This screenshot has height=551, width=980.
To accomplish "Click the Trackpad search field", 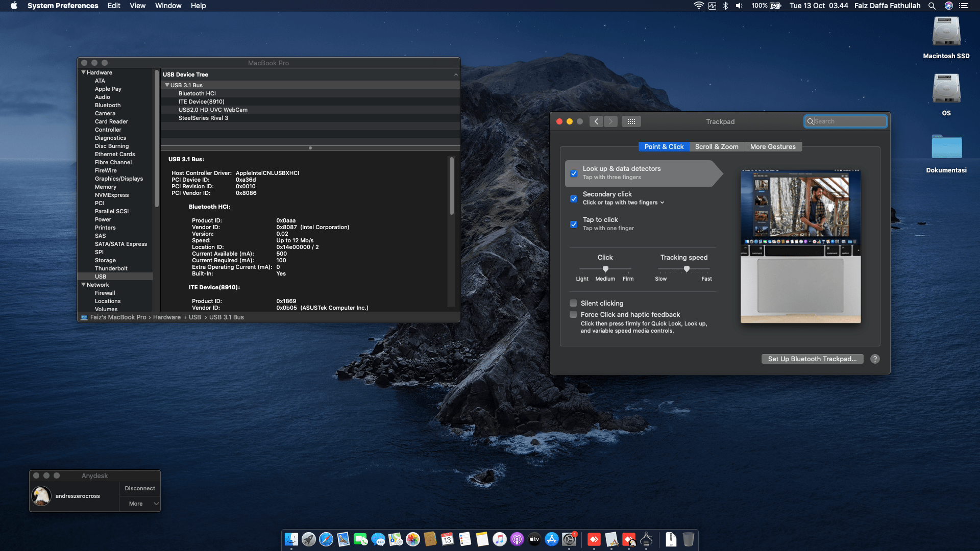I will [845, 121].
